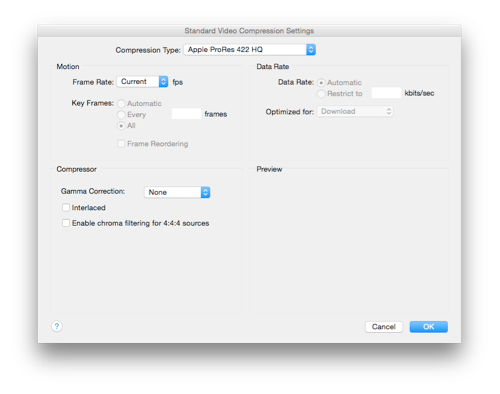500x394 pixels.
Task: Select Restrict to radio button
Action: pos(321,94)
